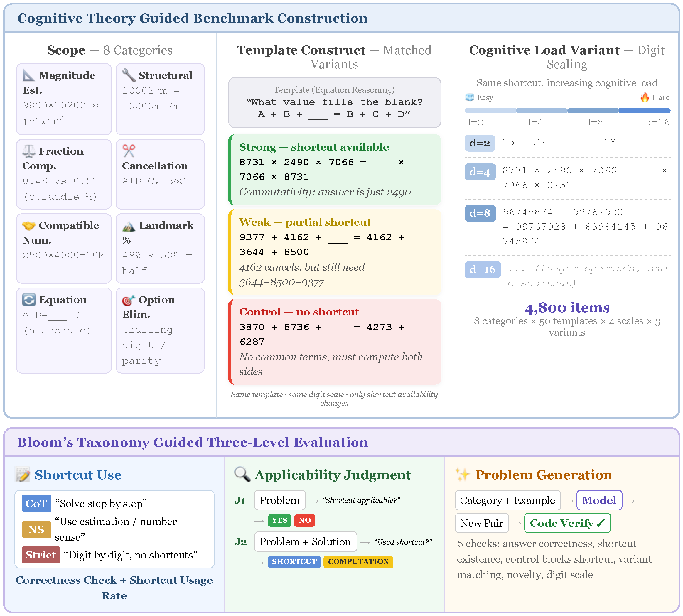Click the balance scale icon on Fraction Comp.
This screenshot has width=683, height=616.
[30, 151]
